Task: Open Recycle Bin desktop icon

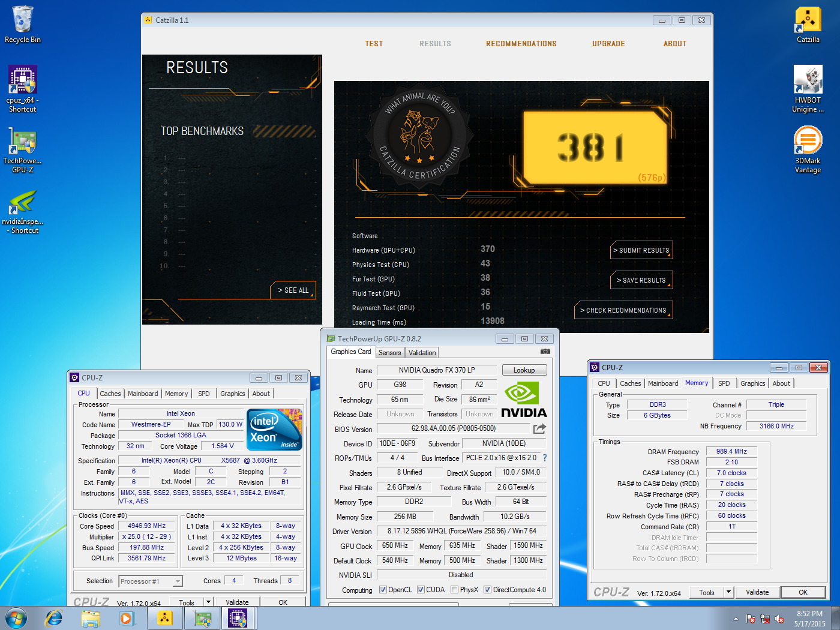Action: coord(23,25)
